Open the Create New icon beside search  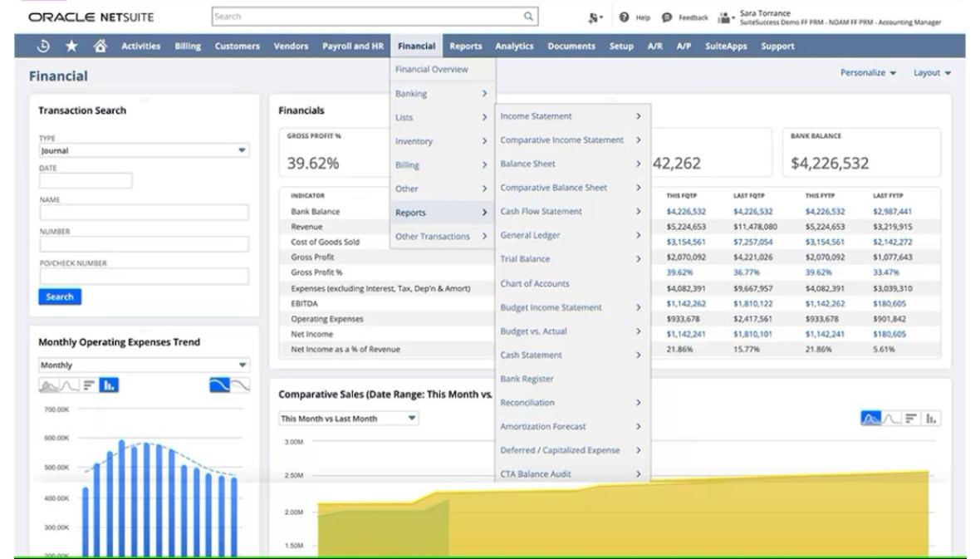click(x=595, y=17)
